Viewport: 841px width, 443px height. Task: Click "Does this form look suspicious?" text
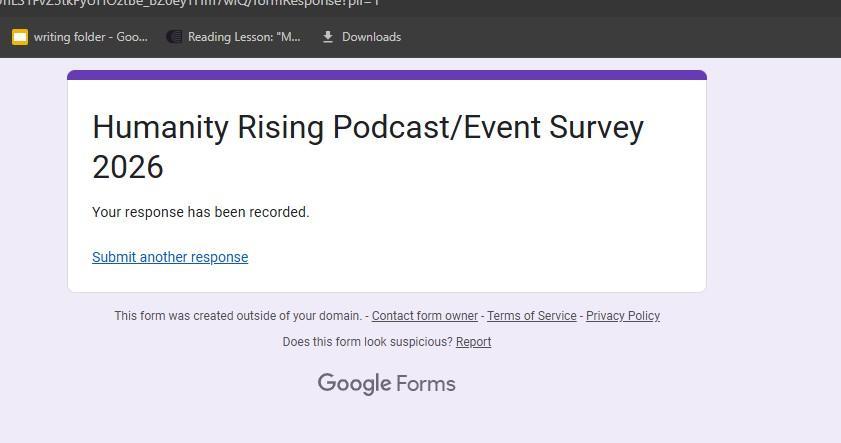(367, 342)
